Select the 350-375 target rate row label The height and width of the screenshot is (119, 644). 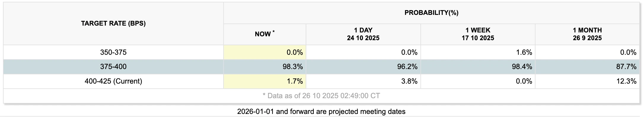point(113,52)
